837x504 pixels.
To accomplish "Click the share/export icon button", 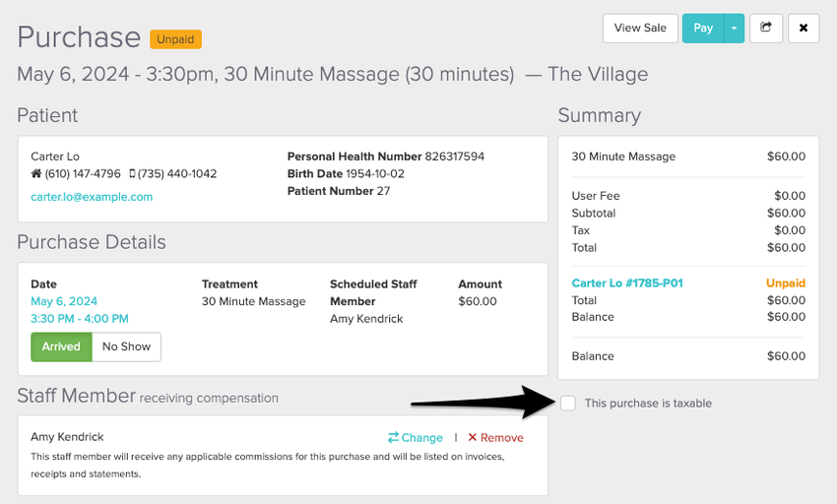I will pos(766,28).
